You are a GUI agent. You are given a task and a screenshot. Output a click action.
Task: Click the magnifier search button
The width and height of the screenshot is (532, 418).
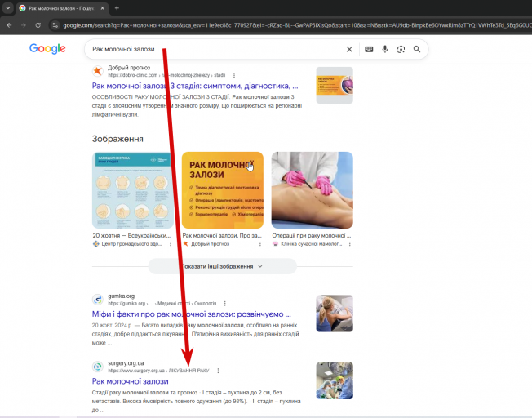point(417,49)
